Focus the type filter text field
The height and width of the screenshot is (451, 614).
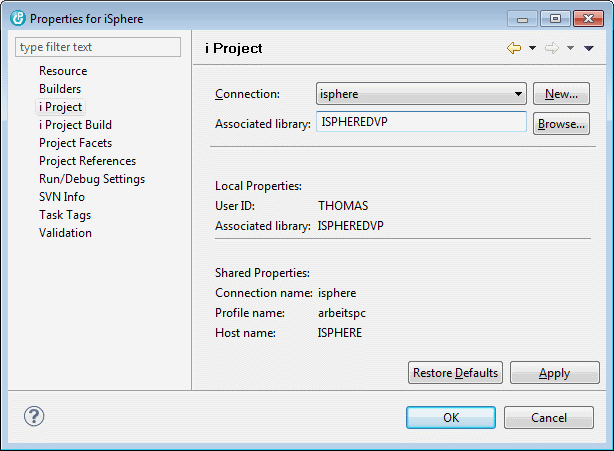click(x=98, y=47)
